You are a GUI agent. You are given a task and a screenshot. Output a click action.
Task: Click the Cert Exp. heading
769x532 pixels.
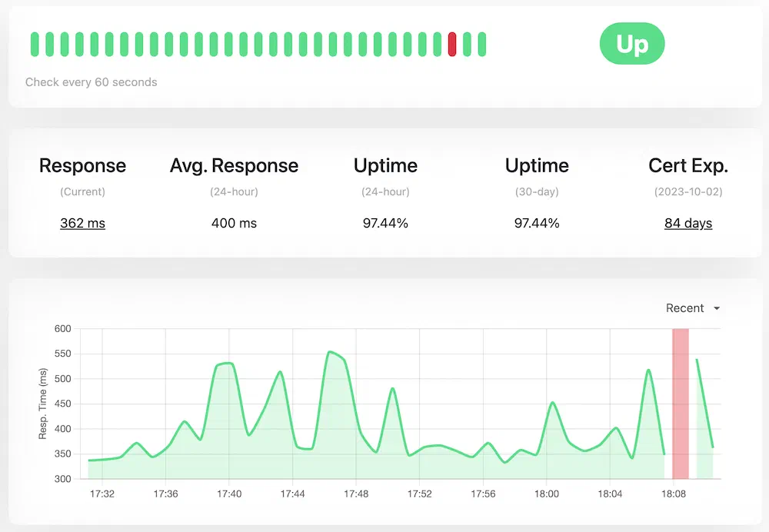point(688,166)
